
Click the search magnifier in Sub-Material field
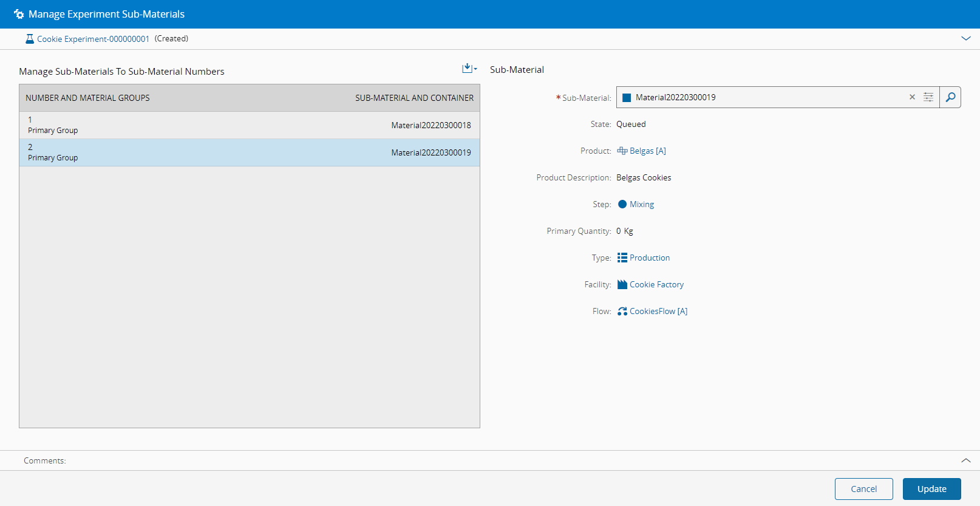point(950,97)
